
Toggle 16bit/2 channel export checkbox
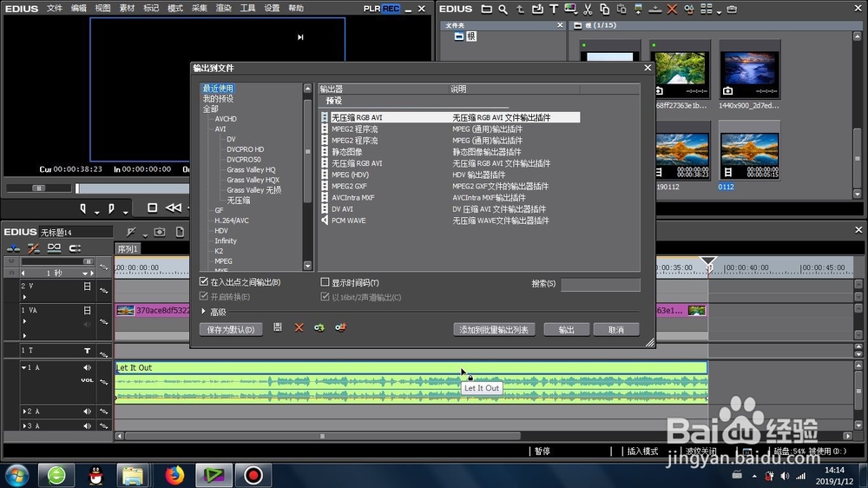point(325,297)
